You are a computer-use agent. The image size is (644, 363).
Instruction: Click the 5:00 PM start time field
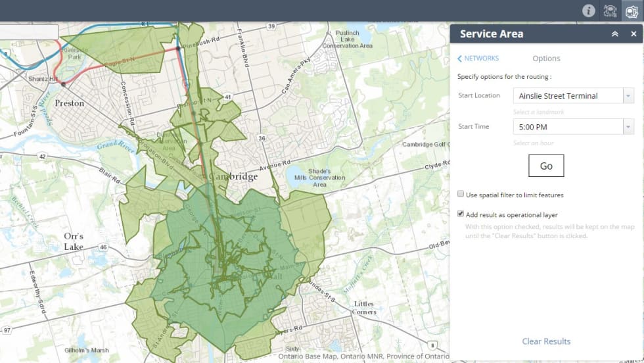pos(568,127)
